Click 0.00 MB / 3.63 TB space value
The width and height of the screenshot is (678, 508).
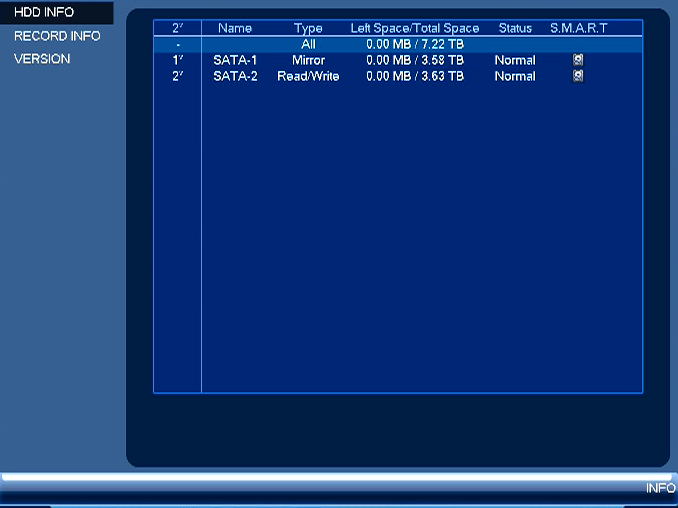tap(415, 76)
